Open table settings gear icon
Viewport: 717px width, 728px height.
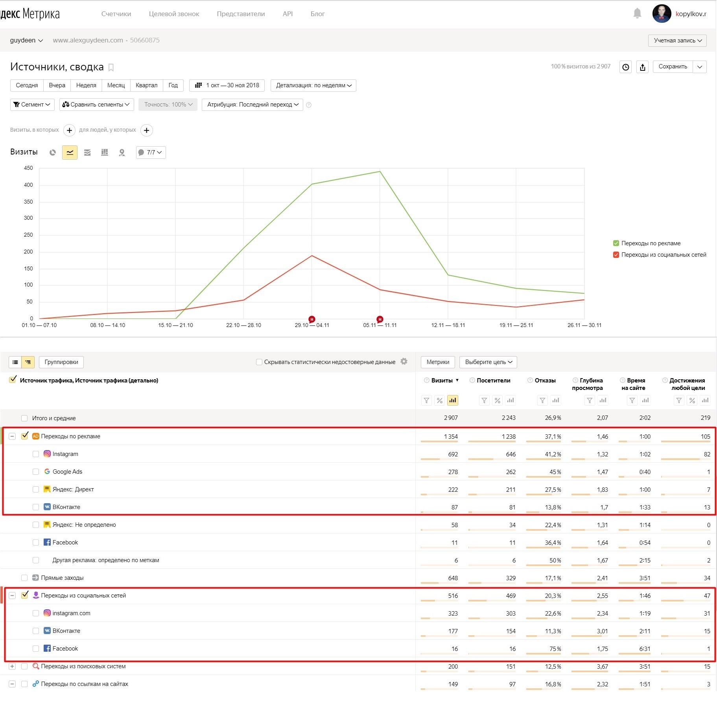tap(404, 361)
